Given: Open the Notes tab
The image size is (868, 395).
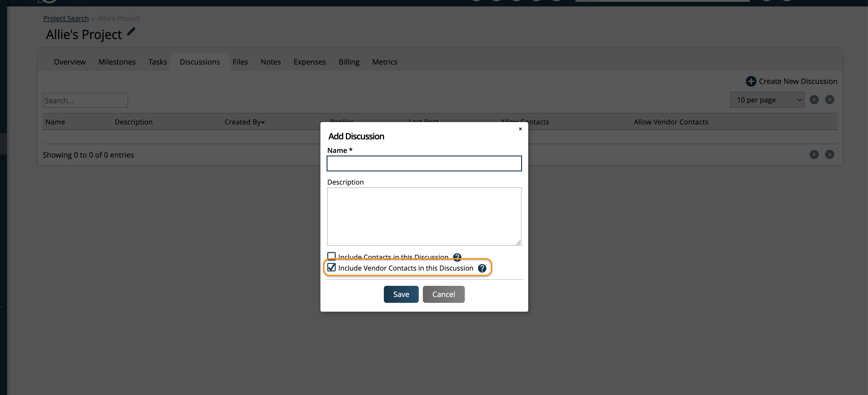Looking at the screenshot, I should (x=271, y=62).
